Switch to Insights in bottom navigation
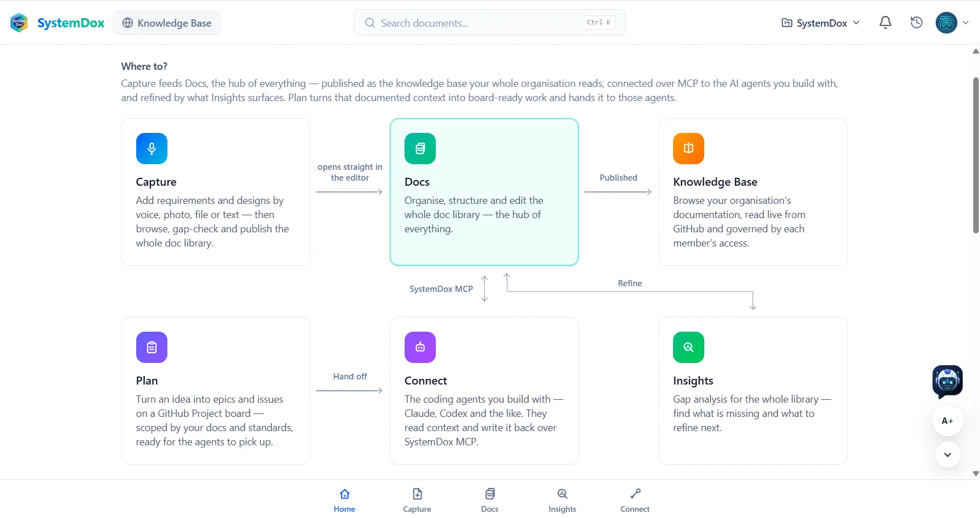 pyautogui.click(x=562, y=500)
